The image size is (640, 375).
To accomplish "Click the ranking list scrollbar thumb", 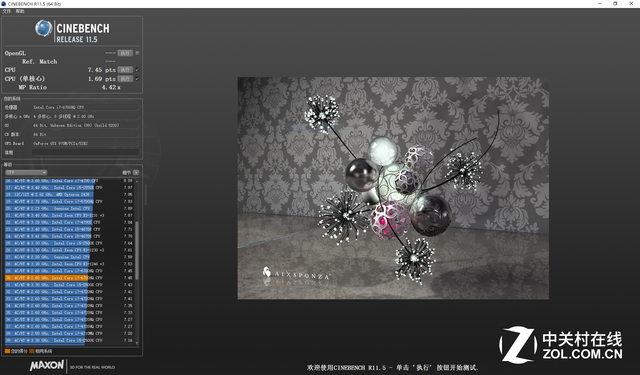I will pyautogui.click(x=137, y=250).
